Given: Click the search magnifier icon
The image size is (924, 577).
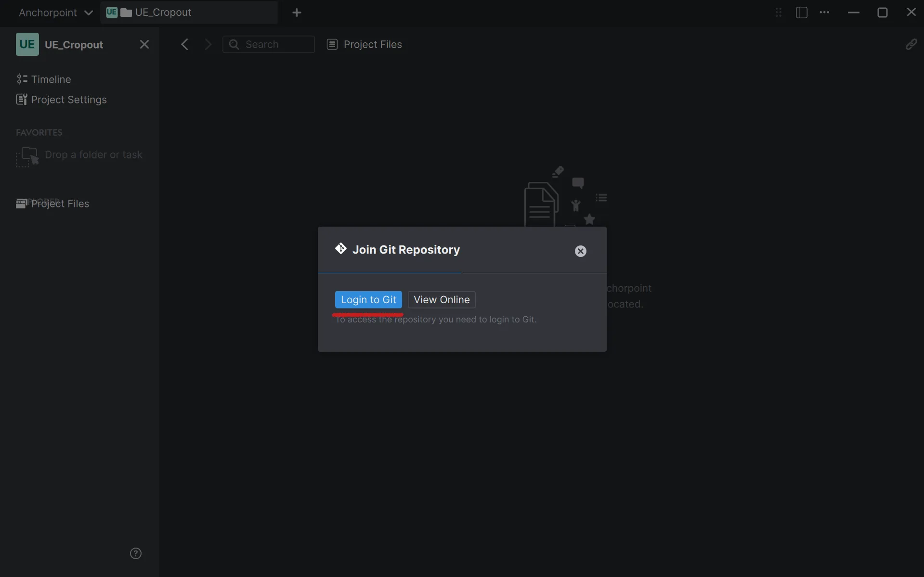Looking at the screenshot, I should (234, 44).
